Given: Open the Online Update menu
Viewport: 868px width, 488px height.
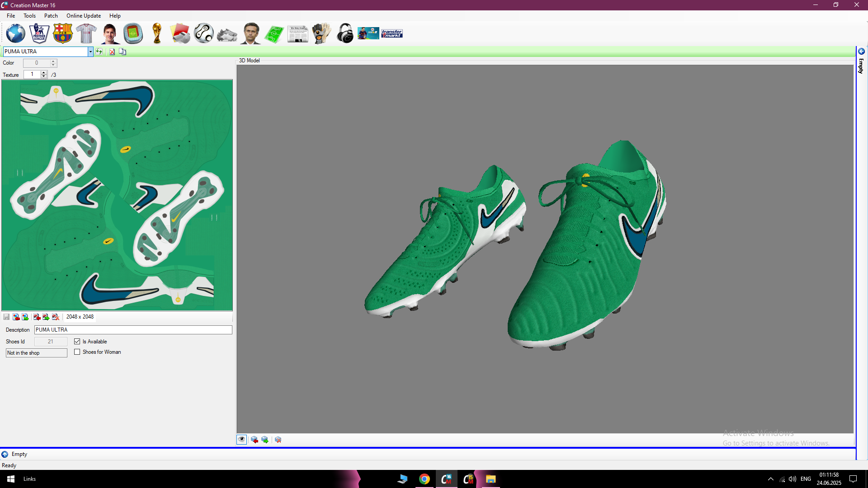Looking at the screenshot, I should [x=84, y=16].
